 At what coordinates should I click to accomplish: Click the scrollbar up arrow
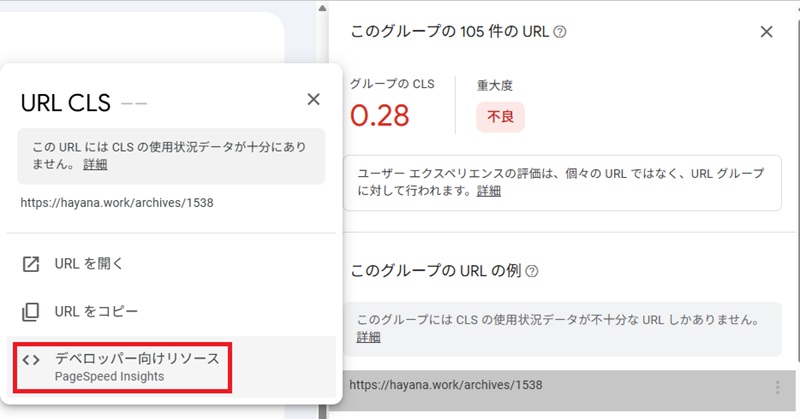click(321, 8)
